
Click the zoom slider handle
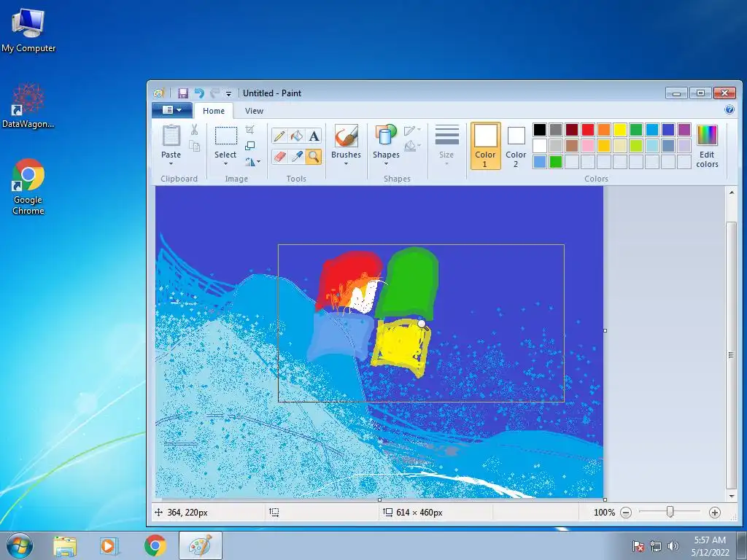(670, 512)
